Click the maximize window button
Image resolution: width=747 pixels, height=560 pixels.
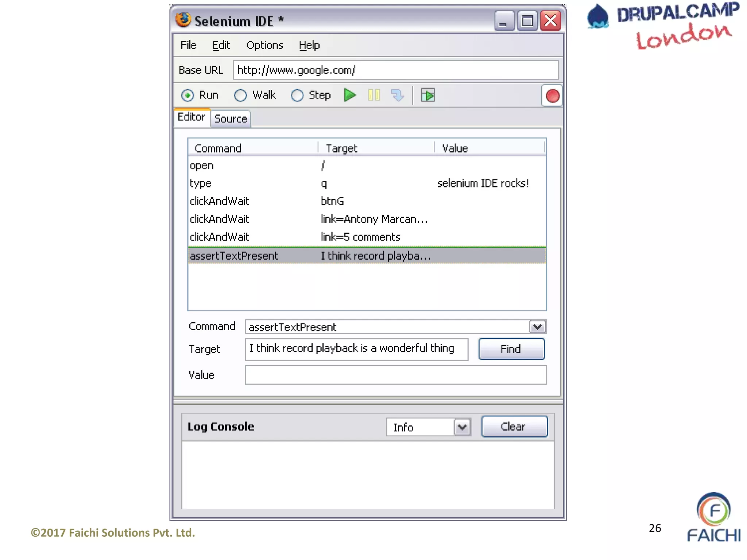(x=527, y=21)
